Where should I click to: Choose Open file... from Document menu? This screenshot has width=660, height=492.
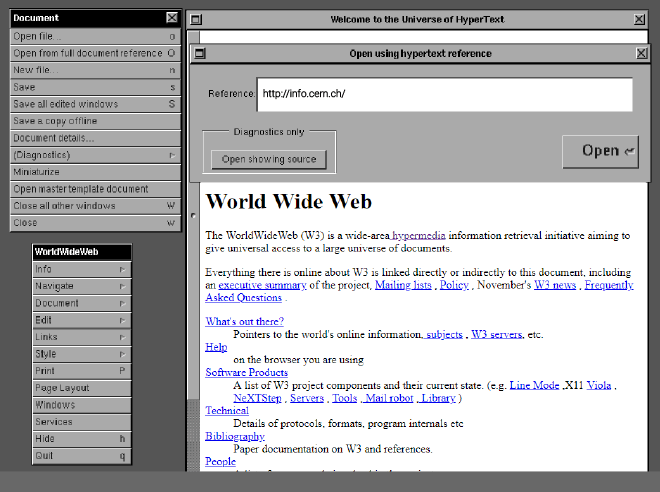(95, 36)
